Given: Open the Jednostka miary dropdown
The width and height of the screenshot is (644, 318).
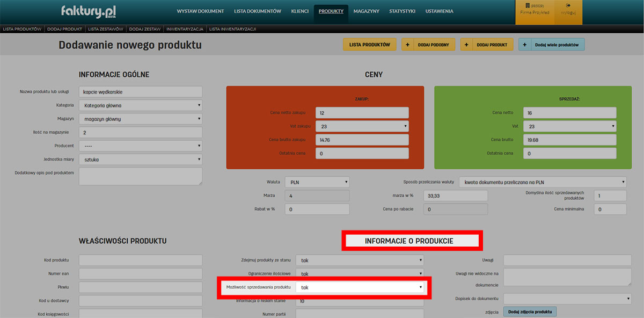Looking at the screenshot, I should pos(140,160).
